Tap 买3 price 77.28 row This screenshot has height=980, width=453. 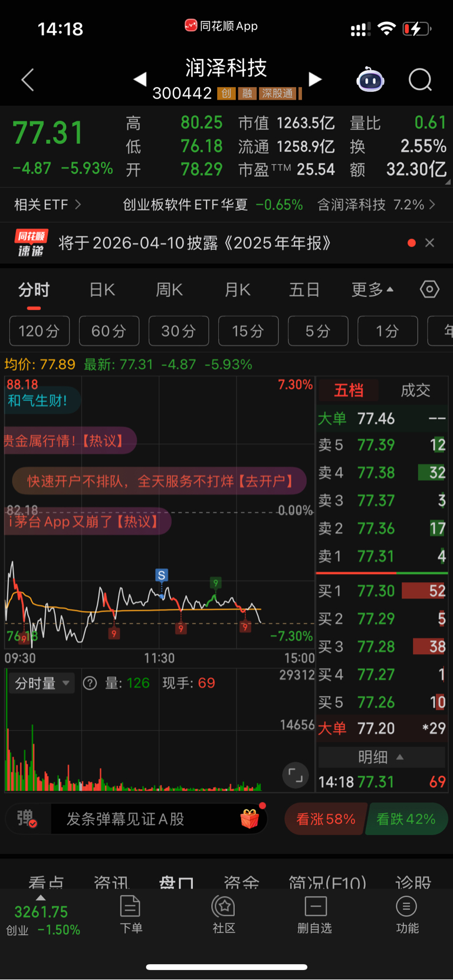point(382,646)
